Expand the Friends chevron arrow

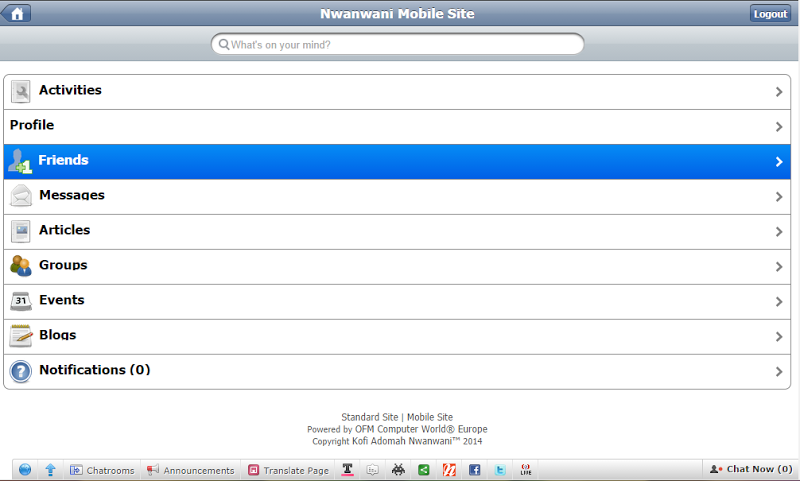point(779,162)
